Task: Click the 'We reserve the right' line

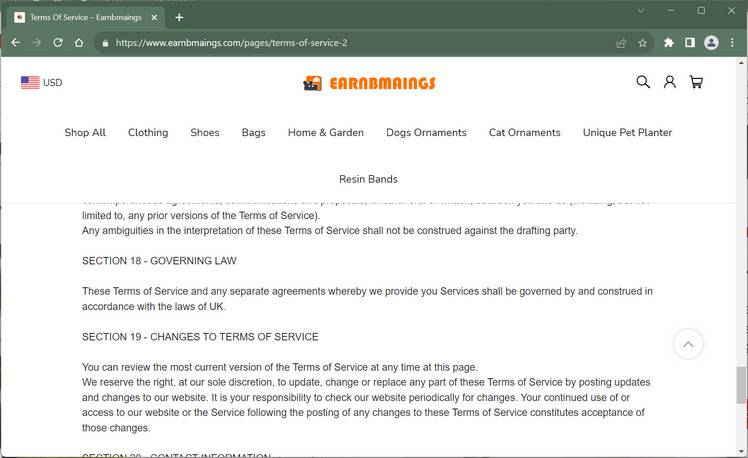Action: pos(366,383)
